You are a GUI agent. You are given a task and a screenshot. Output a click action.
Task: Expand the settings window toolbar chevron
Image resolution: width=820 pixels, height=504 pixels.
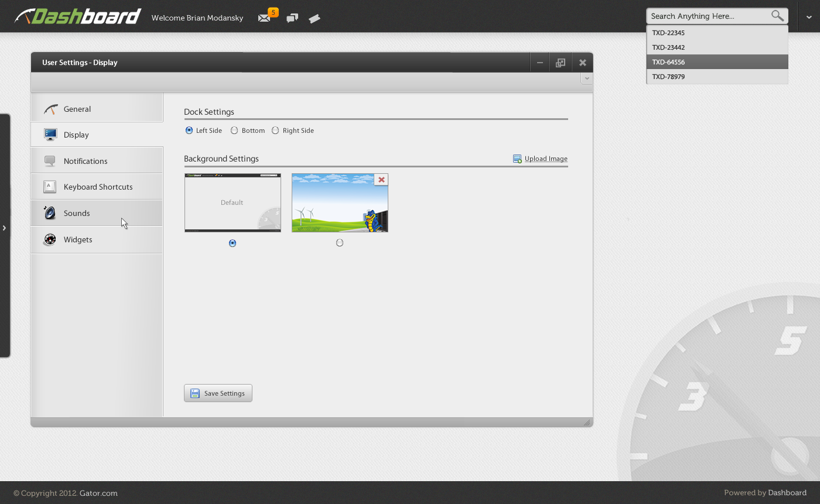(587, 78)
